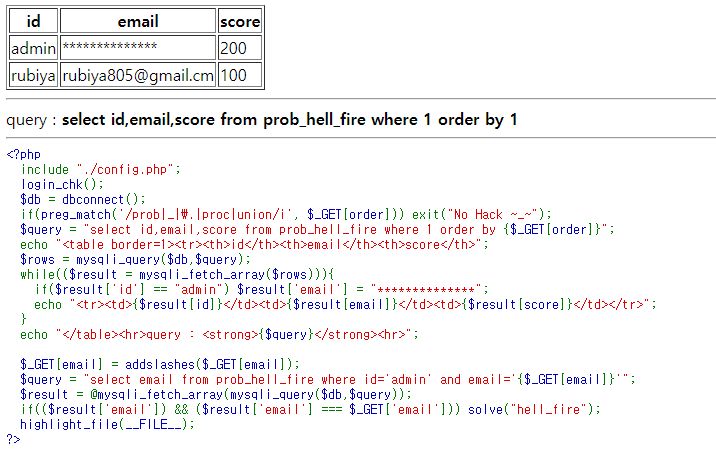
Task: Click the $result = @mysqli_fetch_array line
Action: tap(216, 395)
